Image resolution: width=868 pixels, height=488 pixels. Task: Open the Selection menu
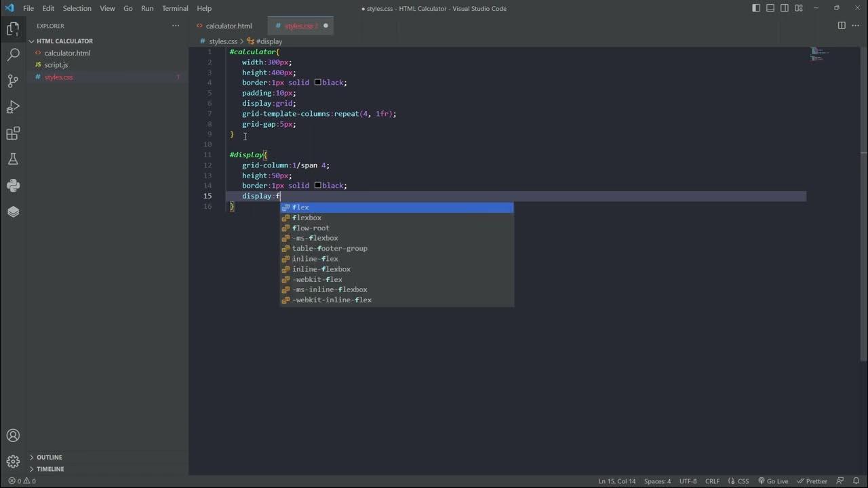pyautogui.click(x=77, y=8)
